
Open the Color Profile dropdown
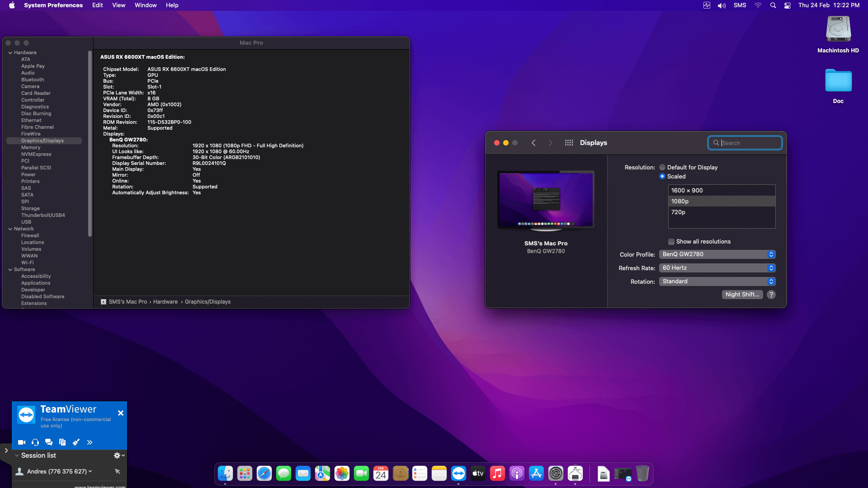(x=717, y=254)
